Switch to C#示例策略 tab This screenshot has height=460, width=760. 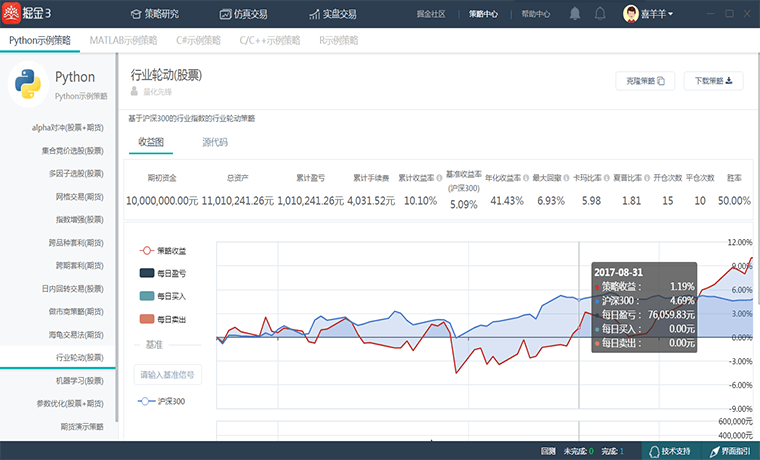click(x=198, y=40)
